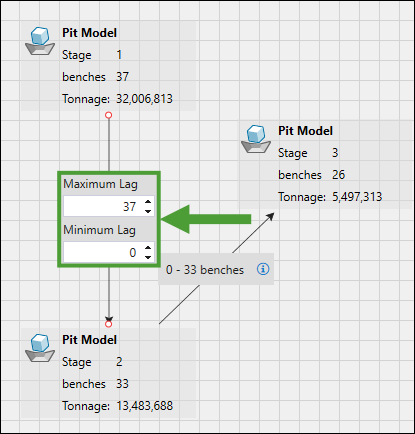
Task: Select the Stage 2 Pit Model title
Action: coord(89,340)
